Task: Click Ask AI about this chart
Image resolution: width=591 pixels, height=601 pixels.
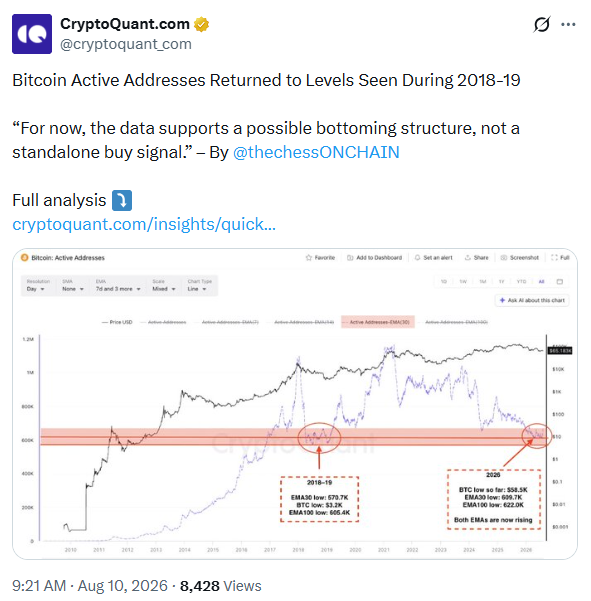Action: pos(532,300)
